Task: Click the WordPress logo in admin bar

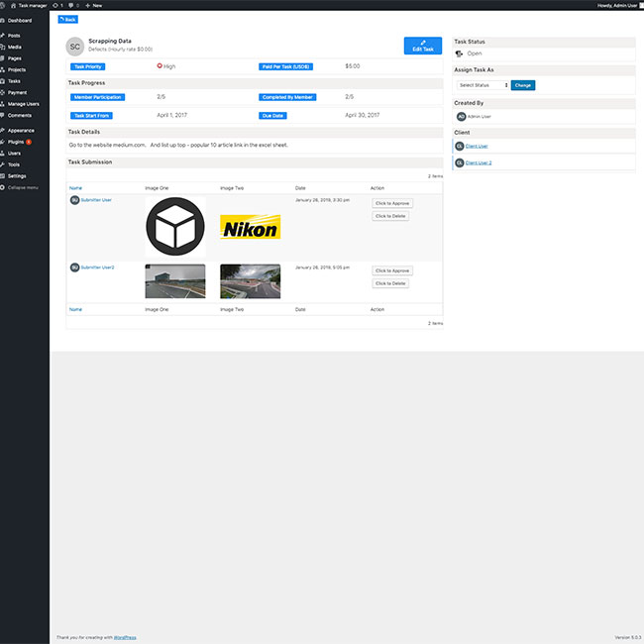Action: 4,5
